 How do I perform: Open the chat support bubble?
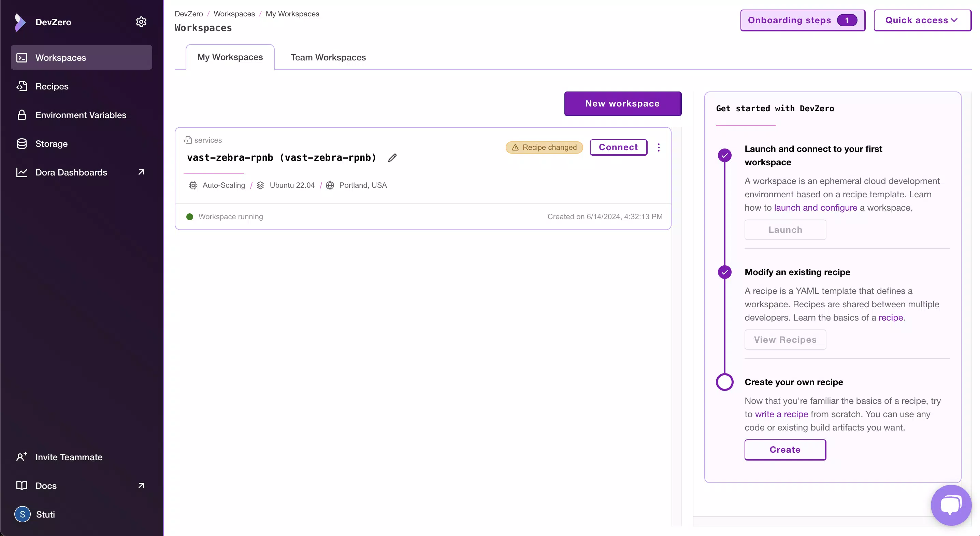tap(951, 505)
